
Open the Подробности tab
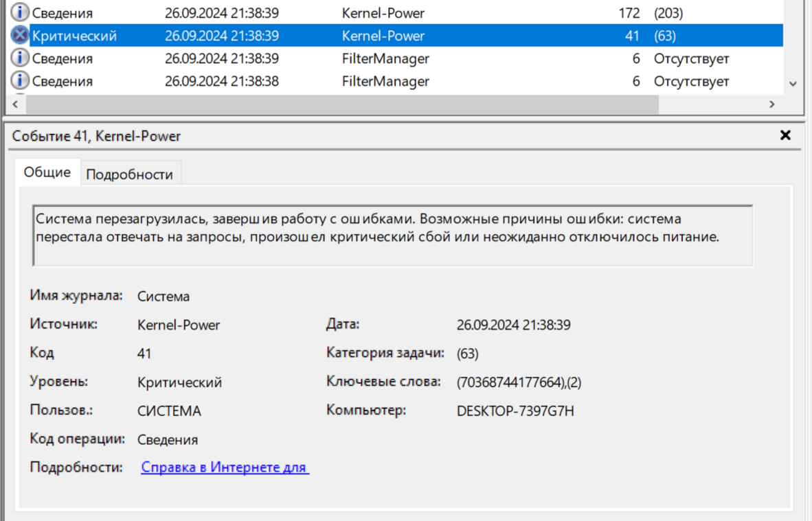129,175
